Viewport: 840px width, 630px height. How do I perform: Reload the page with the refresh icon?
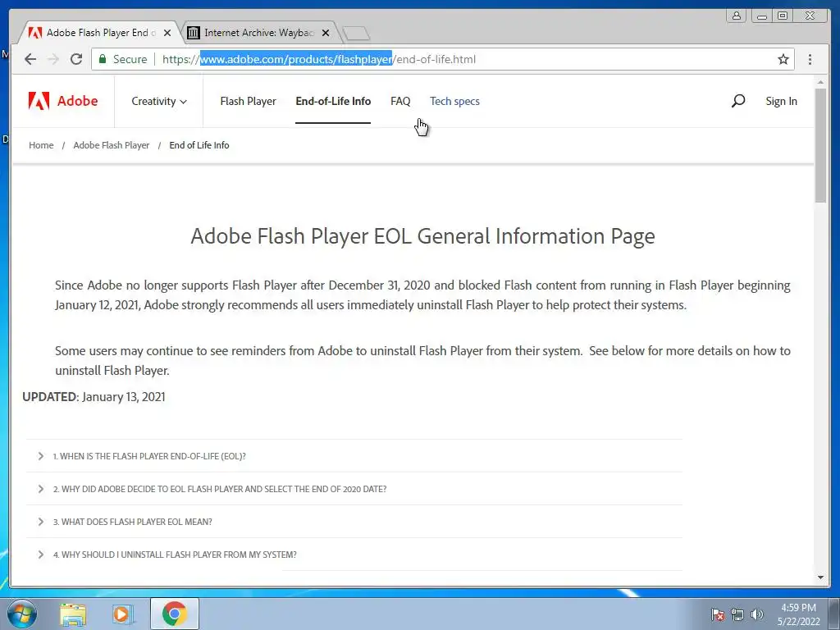tap(76, 59)
